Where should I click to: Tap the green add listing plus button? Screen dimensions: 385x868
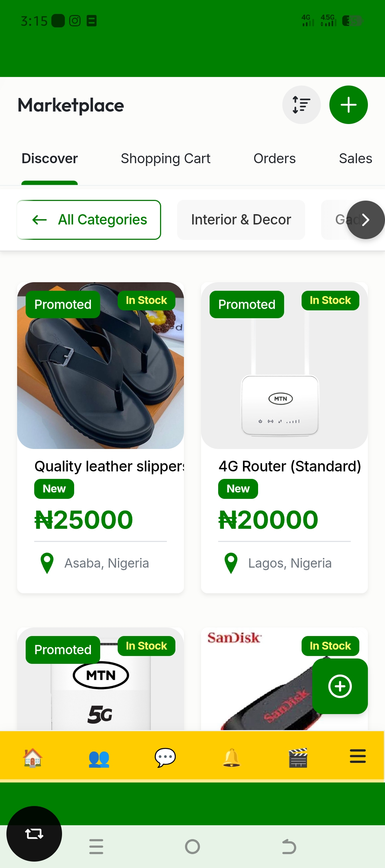pyautogui.click(x=348, y=105)
